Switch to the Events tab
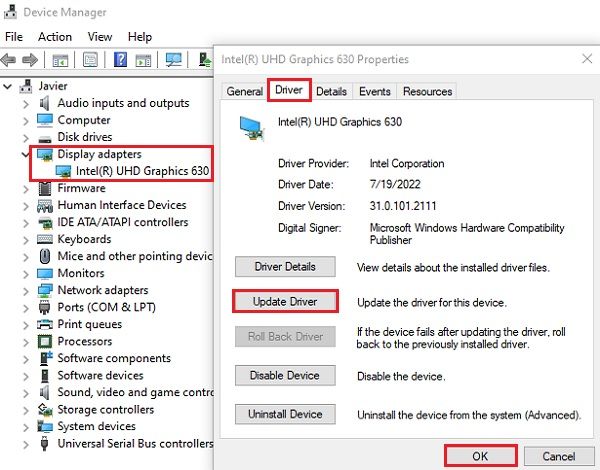The image size is (600, 470). (x=374, y=91)
